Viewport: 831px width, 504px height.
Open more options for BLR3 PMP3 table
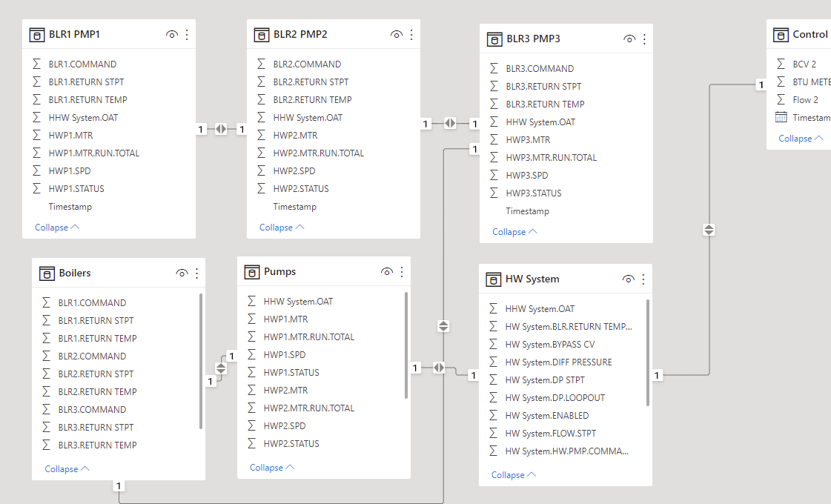(x=644, y=39)
